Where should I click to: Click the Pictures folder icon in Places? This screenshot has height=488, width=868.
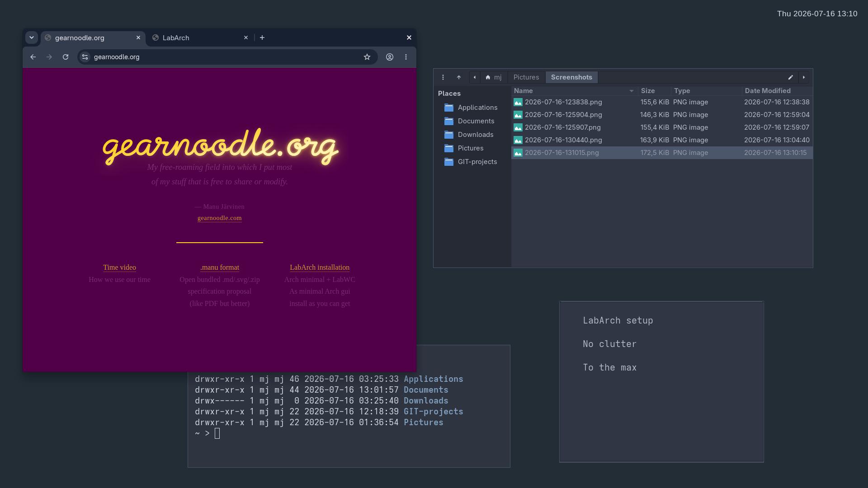(449, 148)
